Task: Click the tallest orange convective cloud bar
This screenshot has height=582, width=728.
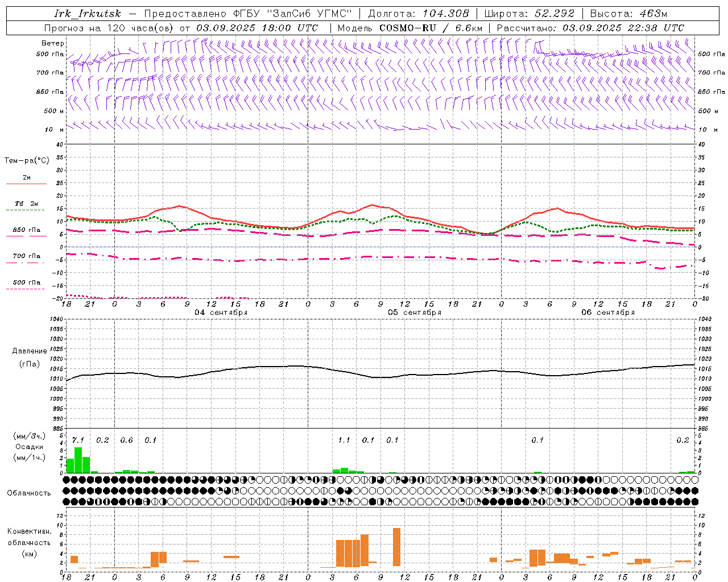Action: click(x=396, y=547)
